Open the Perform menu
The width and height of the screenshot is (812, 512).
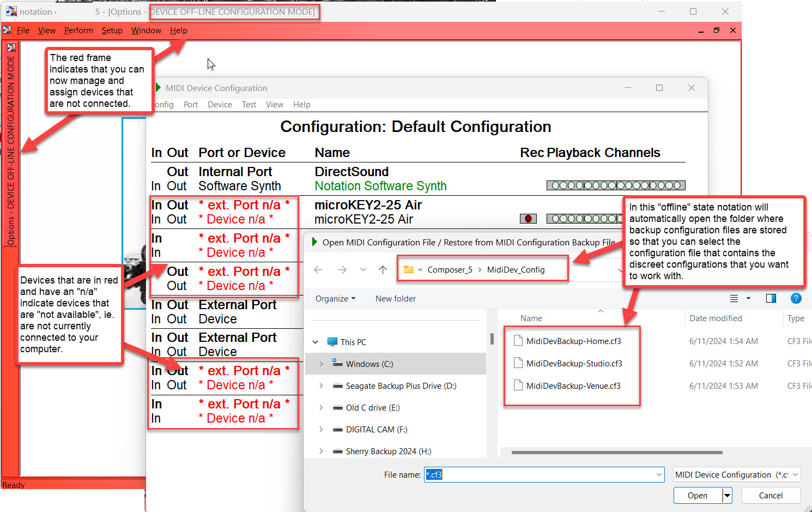tap(78, 31)
